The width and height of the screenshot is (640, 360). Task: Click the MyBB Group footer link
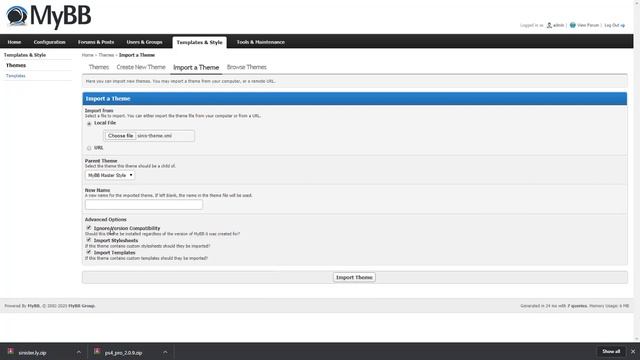[81, 306]
